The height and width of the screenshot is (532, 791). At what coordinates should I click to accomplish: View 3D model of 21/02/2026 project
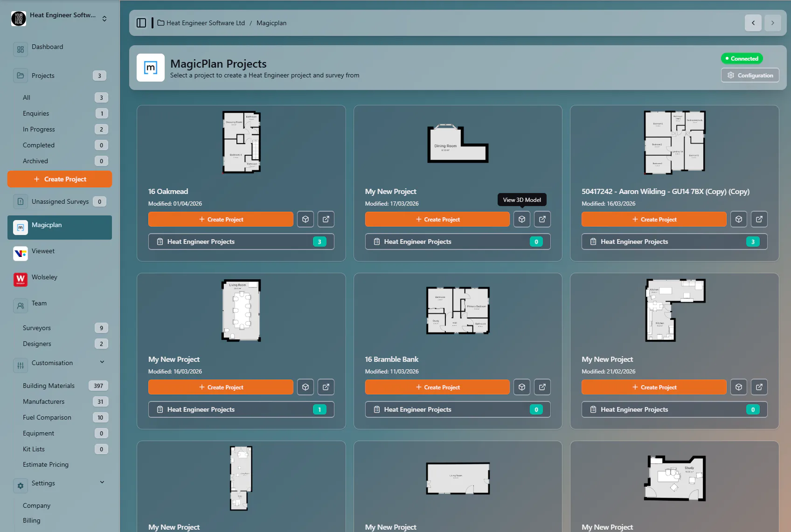[x=739, y=387]
